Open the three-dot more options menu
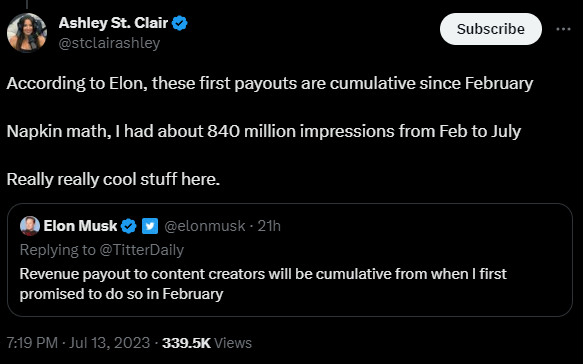The height and width of the screenshot is (364, 583). click(563, 29)
